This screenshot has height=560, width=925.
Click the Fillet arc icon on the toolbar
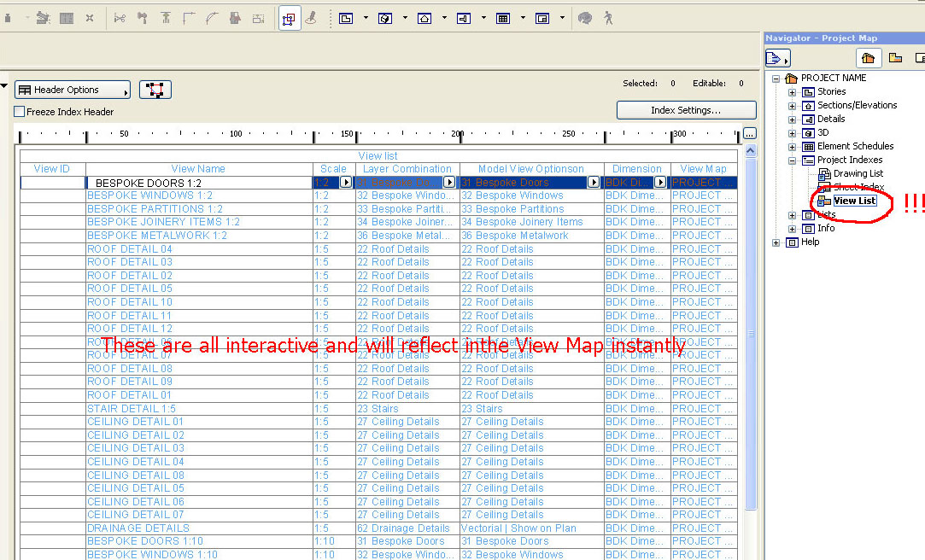pyautogui.click(x=209, y=18)
